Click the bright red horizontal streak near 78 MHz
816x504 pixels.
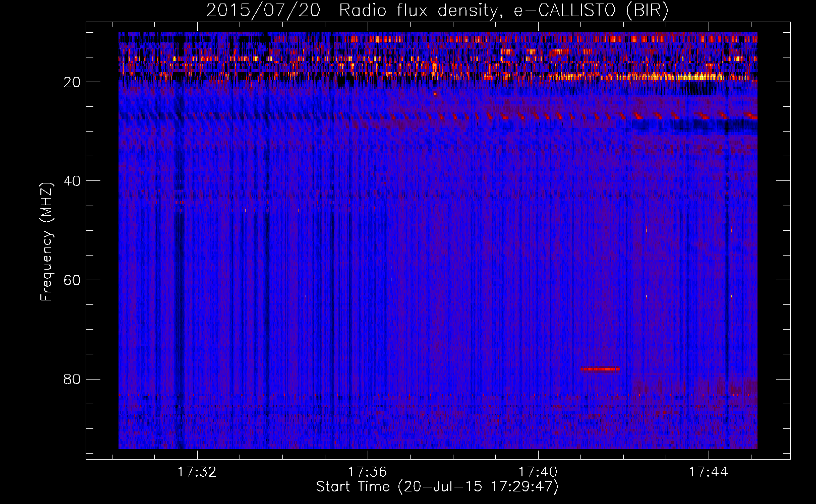(x=600, y=369)
